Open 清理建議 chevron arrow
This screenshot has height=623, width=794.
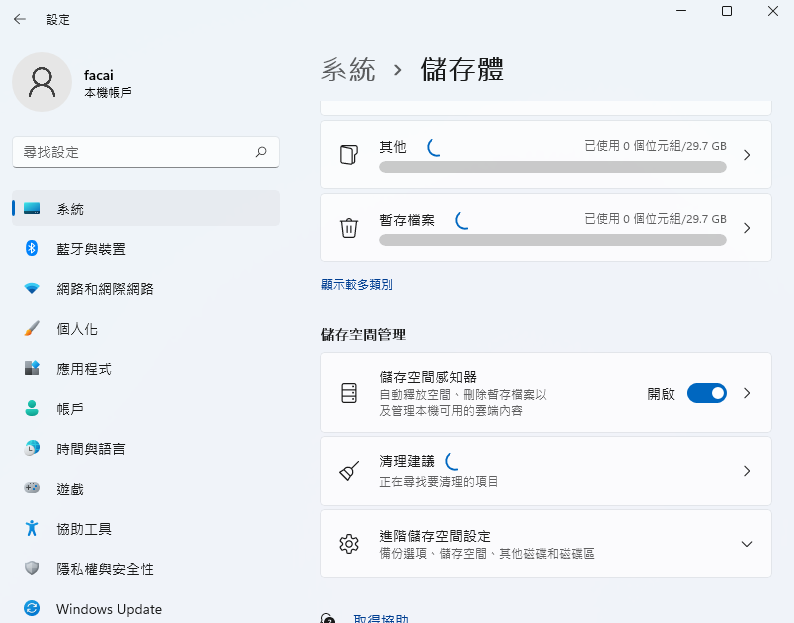click(x=746, y=471)
